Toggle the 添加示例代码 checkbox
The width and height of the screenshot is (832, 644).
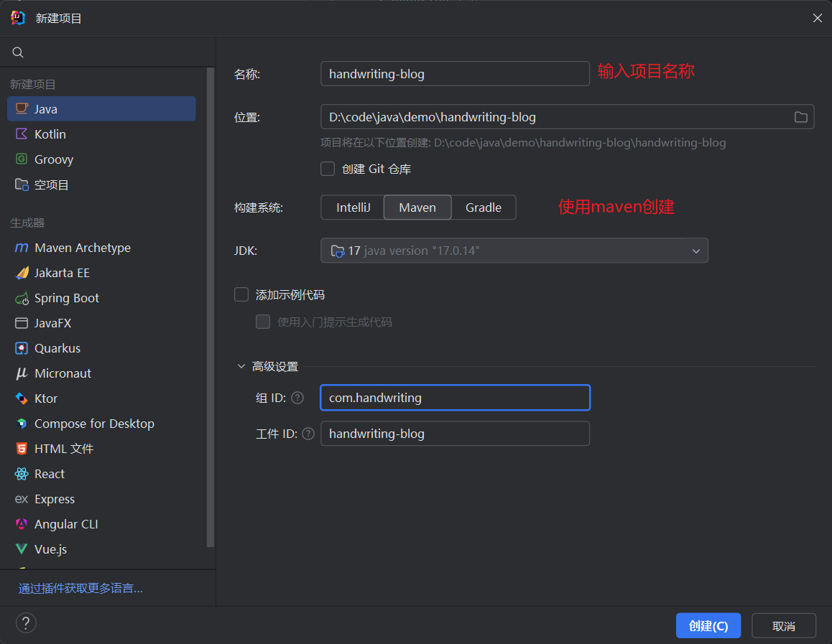[x=241, y=294]
